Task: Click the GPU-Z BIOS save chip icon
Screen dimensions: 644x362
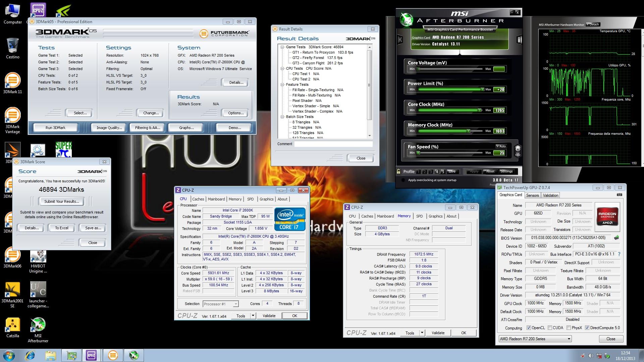Action: point(616,238)
